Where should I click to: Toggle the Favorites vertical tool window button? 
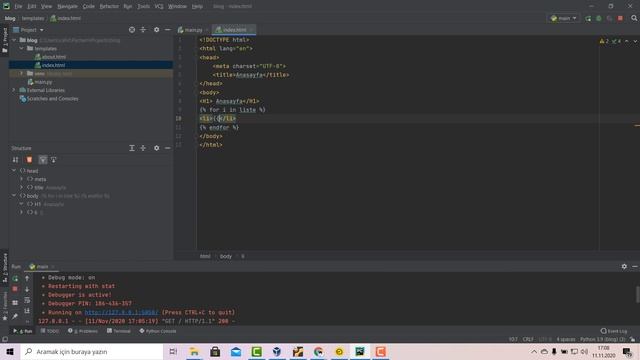(x=5, y=306)
